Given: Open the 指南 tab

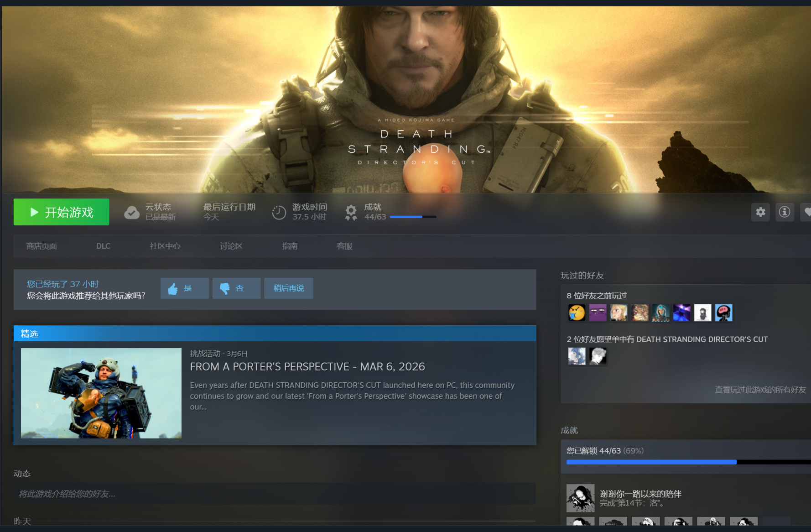Looking at the screenshot, I should (x=290, y=246).
